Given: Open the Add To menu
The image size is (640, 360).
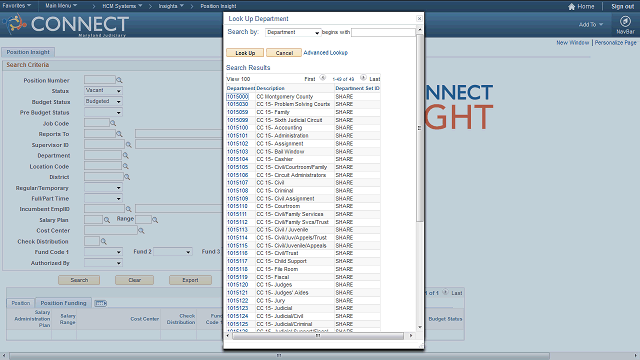Looking at the screenshot, I should 591,24.
